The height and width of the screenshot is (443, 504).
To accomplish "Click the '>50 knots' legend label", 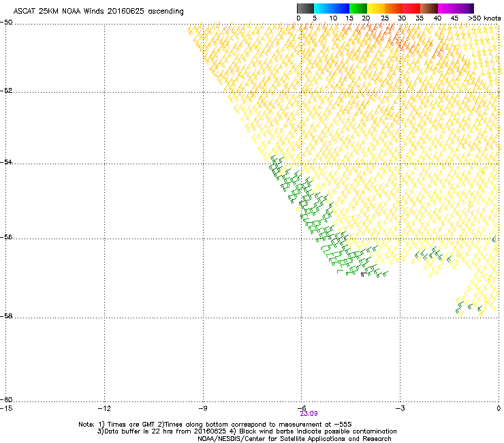I will tap(484, 18).
